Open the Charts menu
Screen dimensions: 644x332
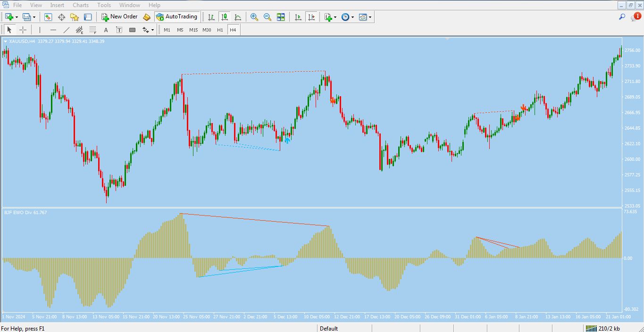pos(80,5)
